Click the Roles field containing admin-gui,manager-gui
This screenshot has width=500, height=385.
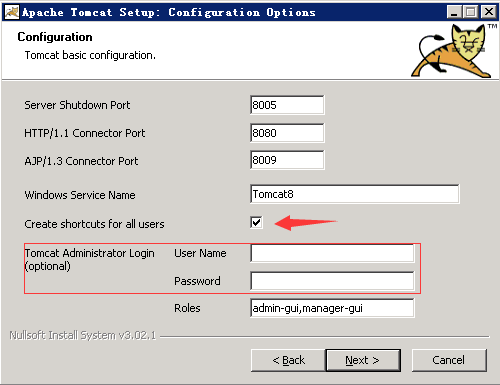pyautogui.click(x=332, y=308)
